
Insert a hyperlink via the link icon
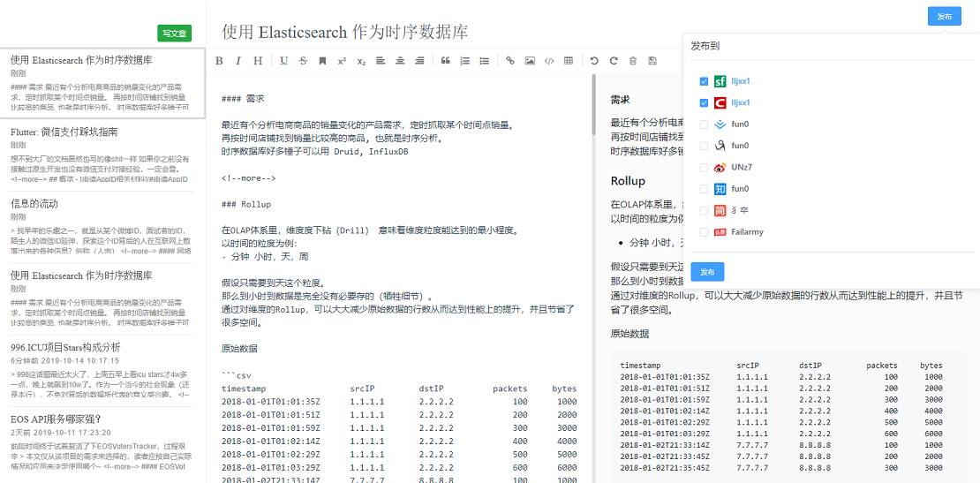(x=510, y=61)
